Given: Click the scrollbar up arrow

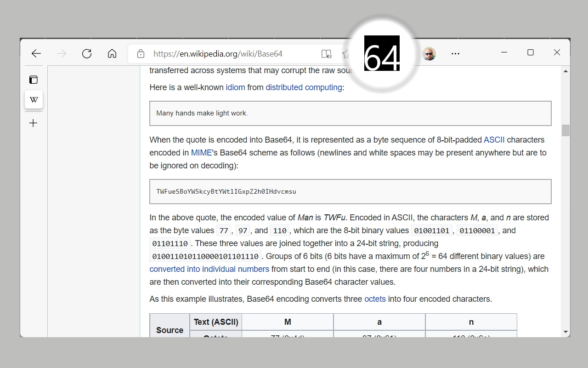Looking at the screenshot, I should (565, 71).
